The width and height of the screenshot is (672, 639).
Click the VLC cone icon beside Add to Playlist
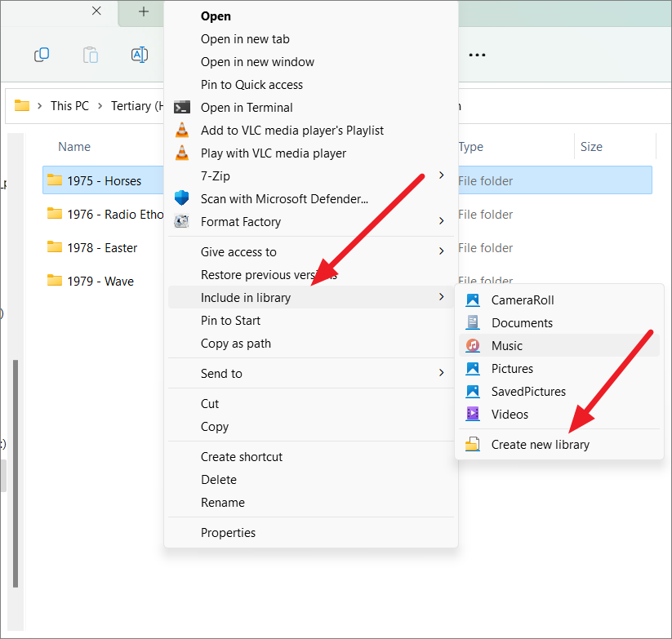tap(182, 130)
